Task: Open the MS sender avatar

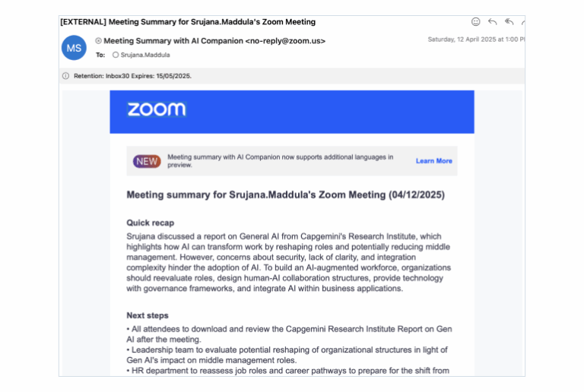Action: pos(74,48)
